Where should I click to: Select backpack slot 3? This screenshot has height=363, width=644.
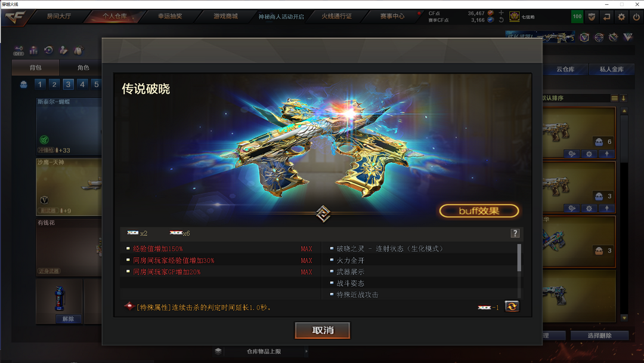68,84
